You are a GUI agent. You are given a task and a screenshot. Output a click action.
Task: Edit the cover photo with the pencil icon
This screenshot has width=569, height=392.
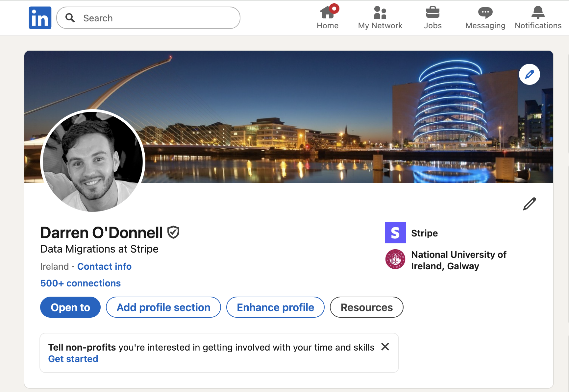click(529, 74)
